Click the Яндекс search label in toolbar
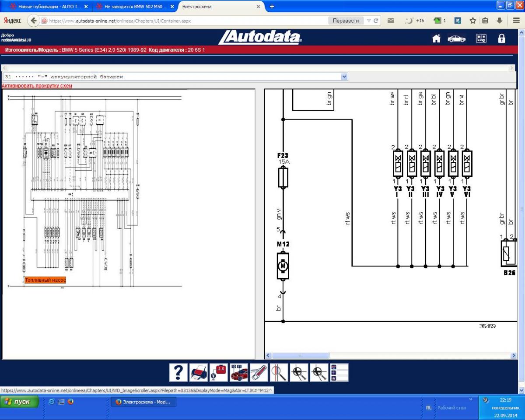 pyautogui.click(x=13, y=21)
